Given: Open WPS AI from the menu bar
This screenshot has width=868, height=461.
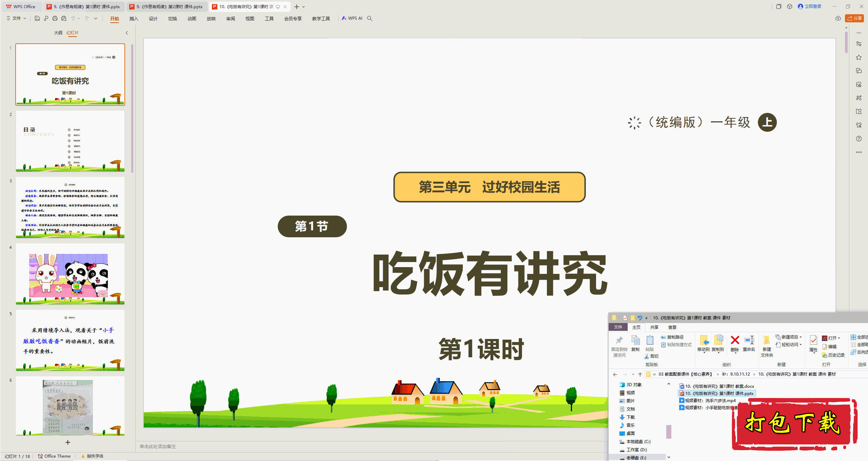Looking at the screenshot, I should click(x=352, y=18).
